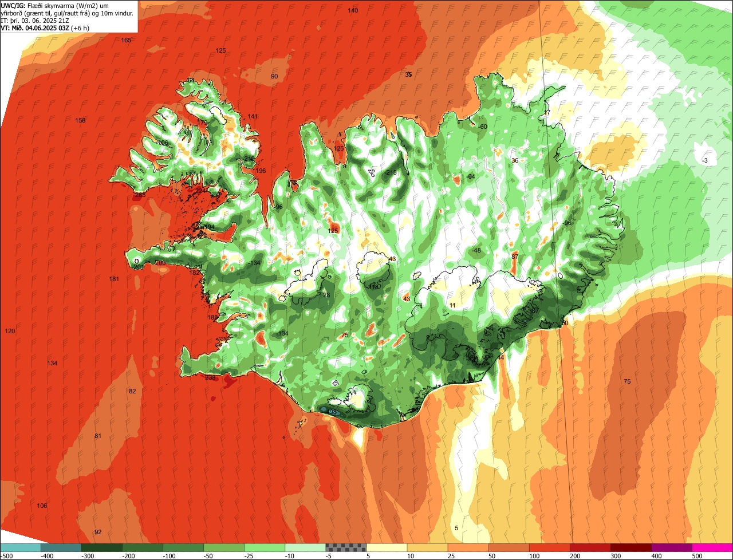Click the map value 181
733x560 pixels.
pos(115,279)
